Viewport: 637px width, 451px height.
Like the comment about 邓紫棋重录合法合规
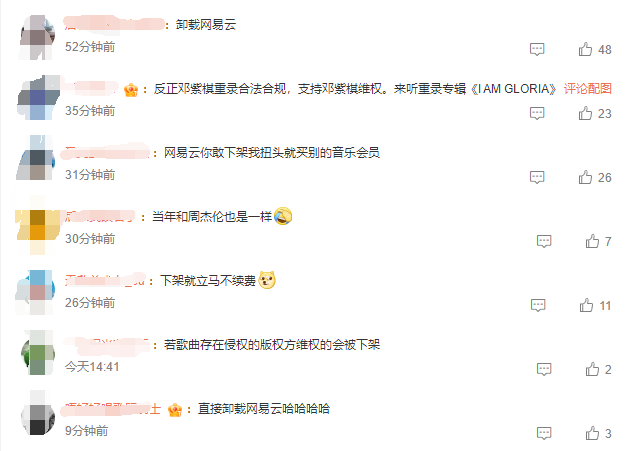[585, 113]
